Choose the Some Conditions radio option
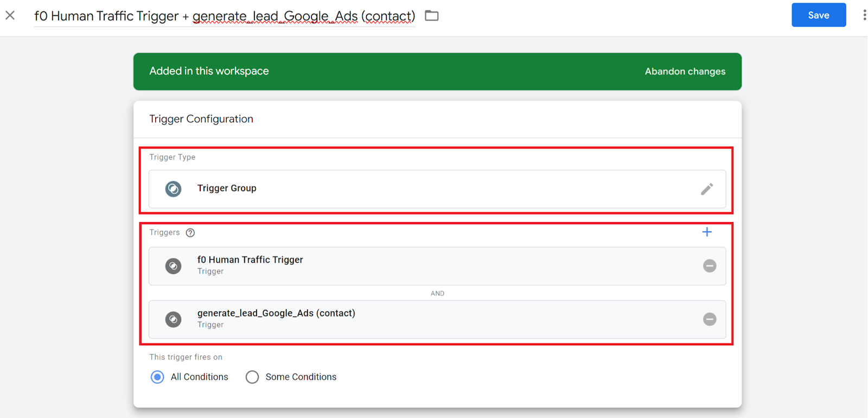The image size is (868, 418). pos(252,377)
